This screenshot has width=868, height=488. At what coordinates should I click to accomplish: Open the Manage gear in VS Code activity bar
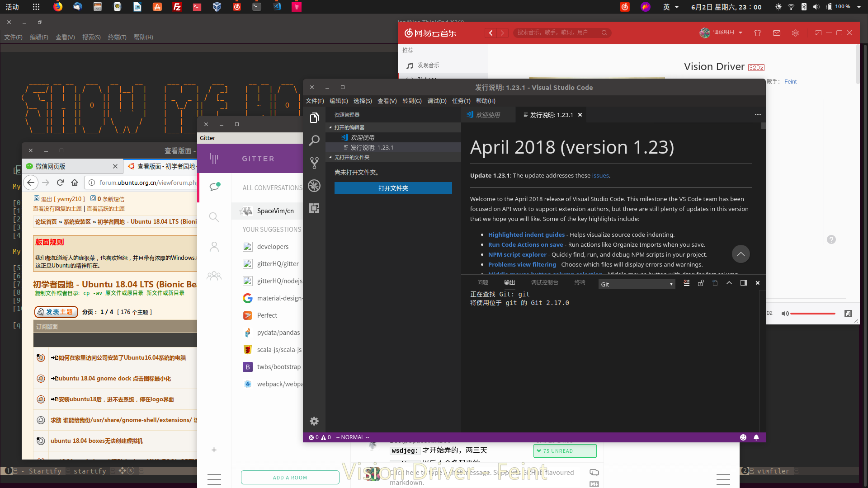[314, 421]
